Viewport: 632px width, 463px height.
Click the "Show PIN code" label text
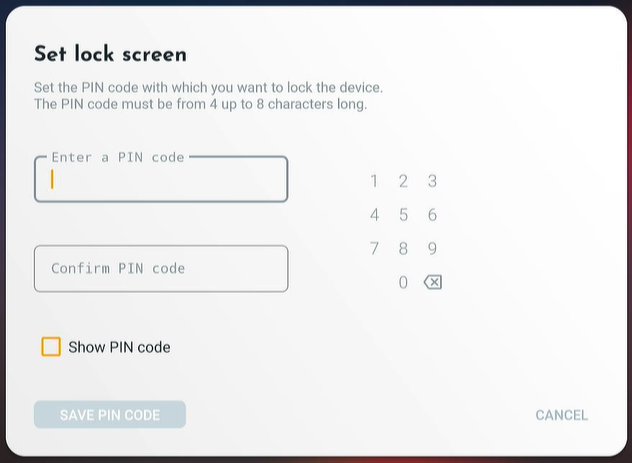pyautogui.click(x=119, y=348)
